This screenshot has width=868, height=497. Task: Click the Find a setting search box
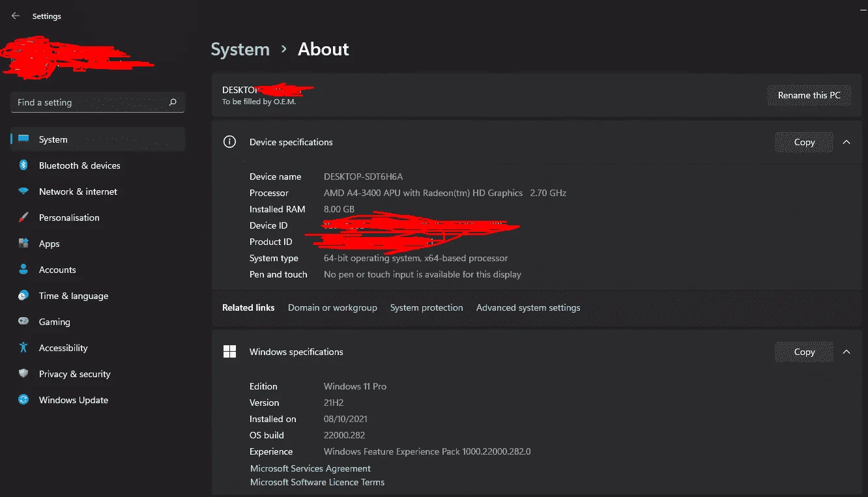tap(98, 102)
